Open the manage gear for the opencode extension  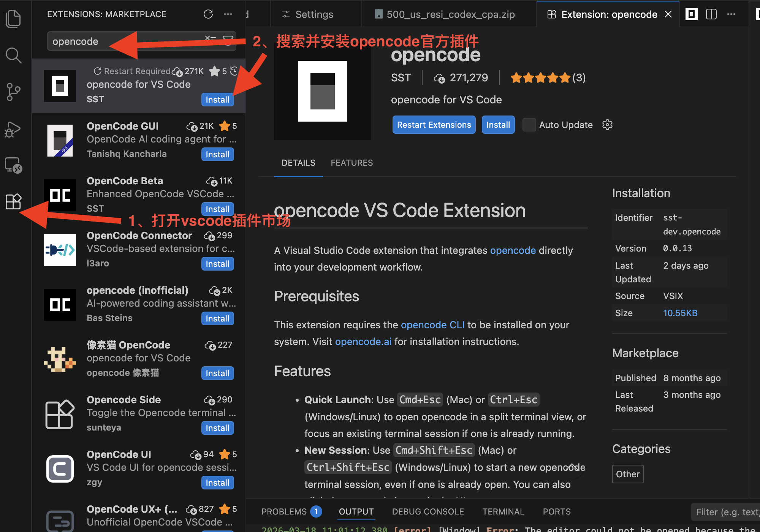pyautogui.click(x=607, y=125)
